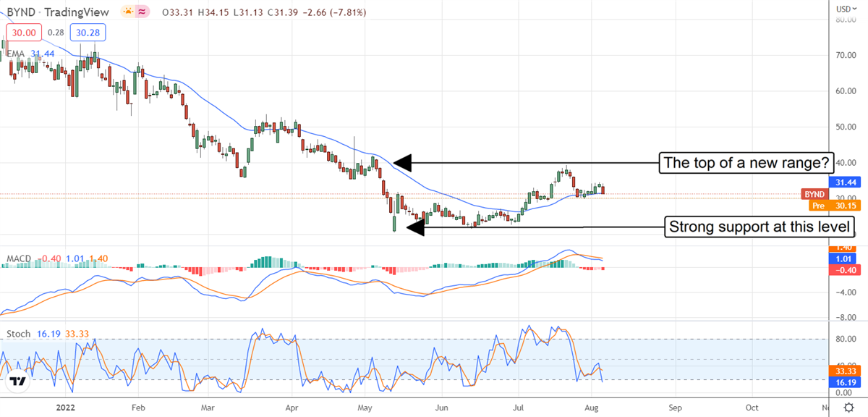Viewport: 868px width, 417px height.
Task: Click the May label on time axis
Action: pyautogui.click(x=365, y=408)
